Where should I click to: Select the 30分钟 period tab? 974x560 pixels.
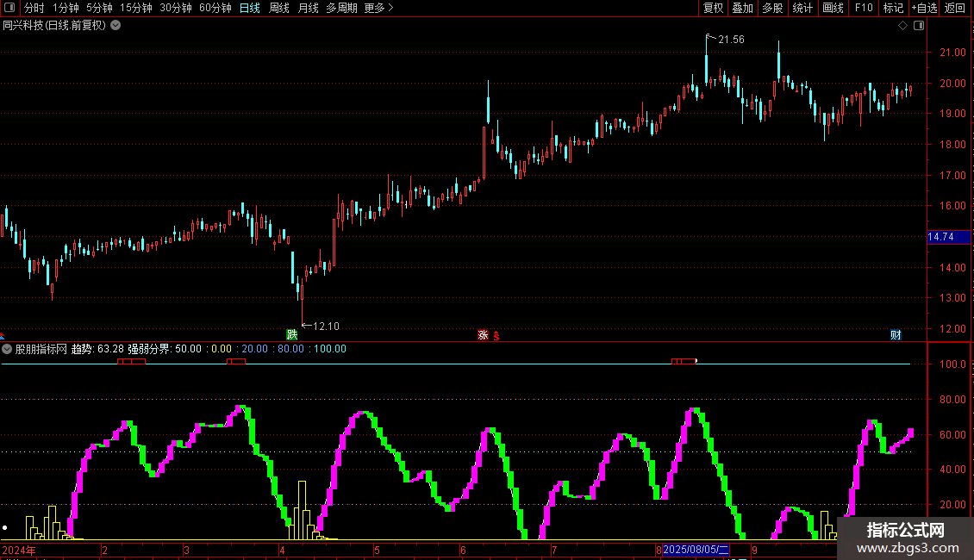176,8
